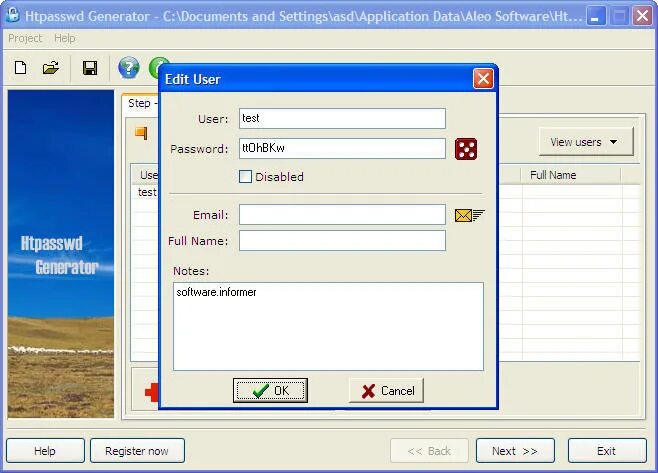The width and height of the screenshot is (658, 473).
Task: Select the test row in the users list
Action: click(x=147, y=192)
